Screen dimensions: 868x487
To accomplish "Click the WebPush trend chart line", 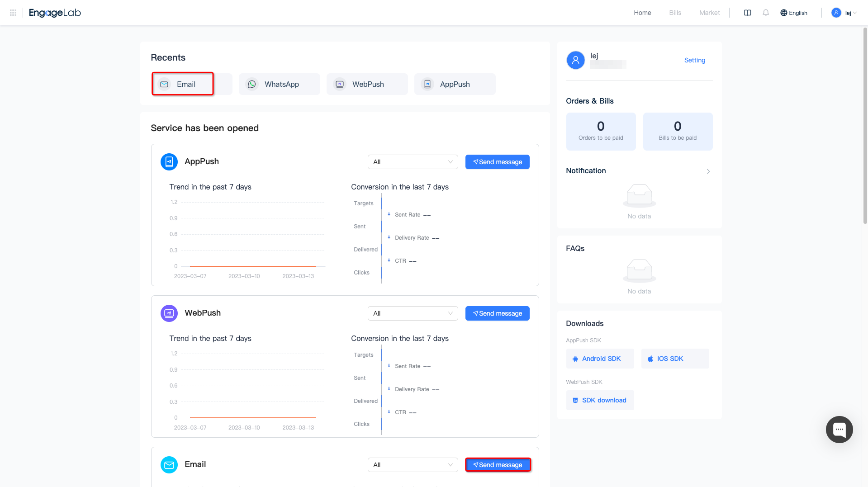I will (253, 418).
